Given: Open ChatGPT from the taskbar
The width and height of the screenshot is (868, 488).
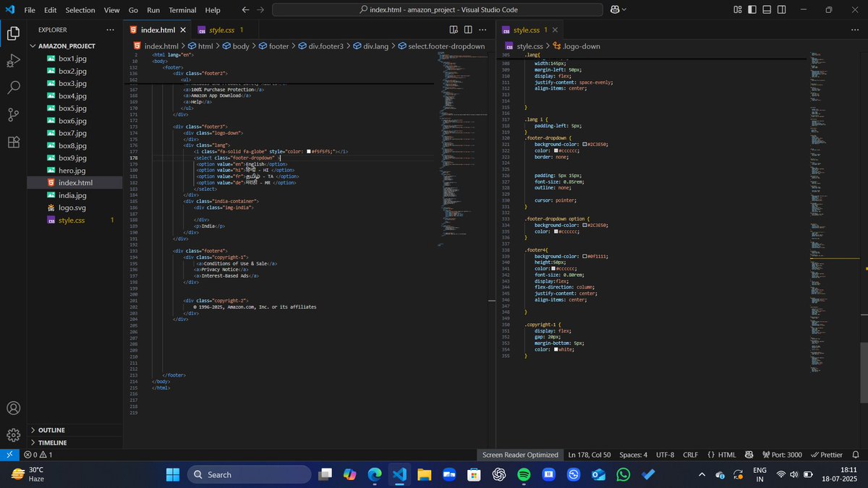Looking at the screenshot, I should pos(498,474).
